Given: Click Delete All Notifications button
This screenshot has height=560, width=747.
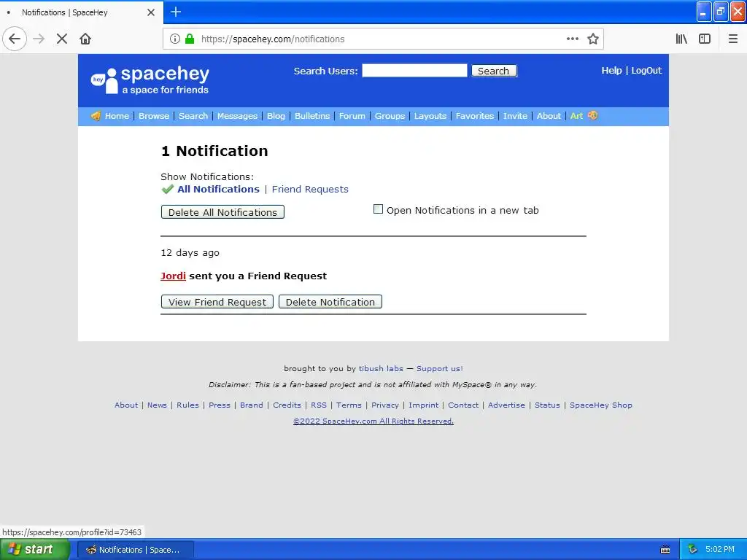Looking at the screenshot, I should coord(222,212).
